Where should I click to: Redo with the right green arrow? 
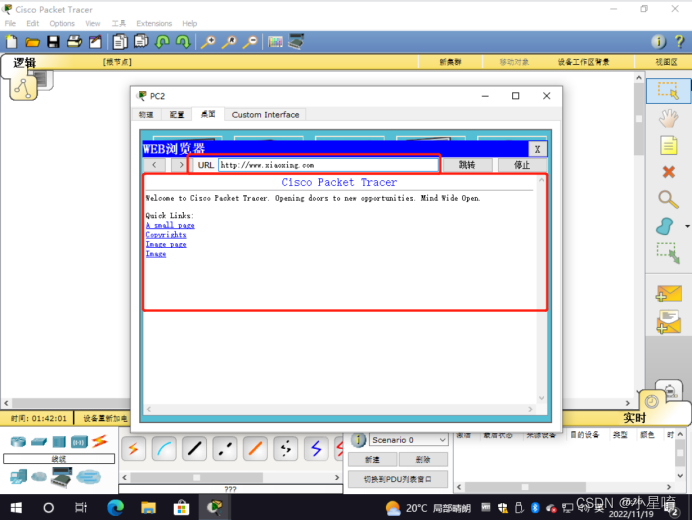click(x=183, y=42)
